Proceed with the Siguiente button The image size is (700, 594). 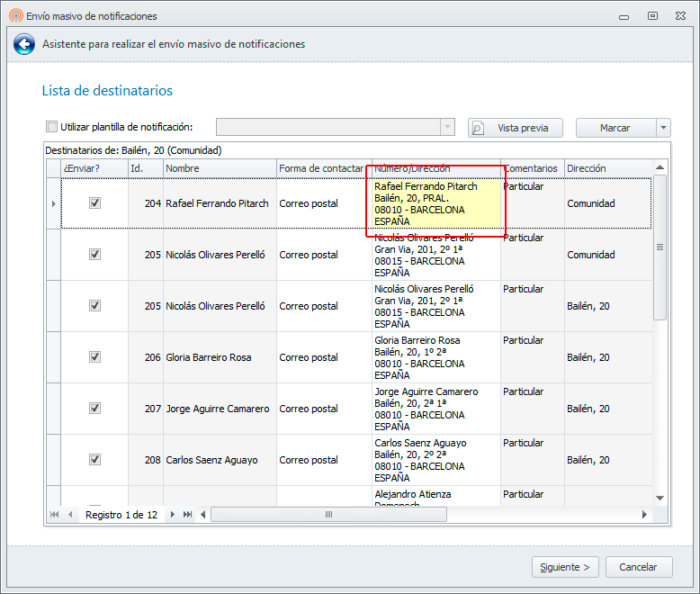565,567
